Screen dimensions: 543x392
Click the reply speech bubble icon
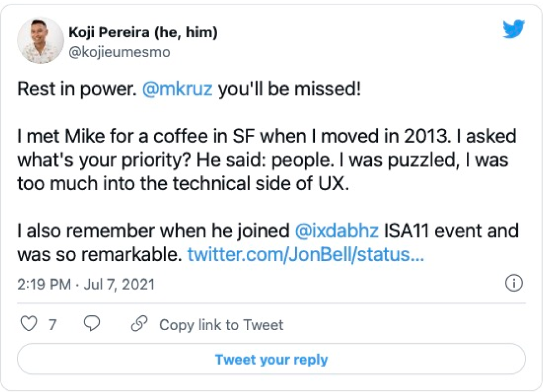[92, 325]
